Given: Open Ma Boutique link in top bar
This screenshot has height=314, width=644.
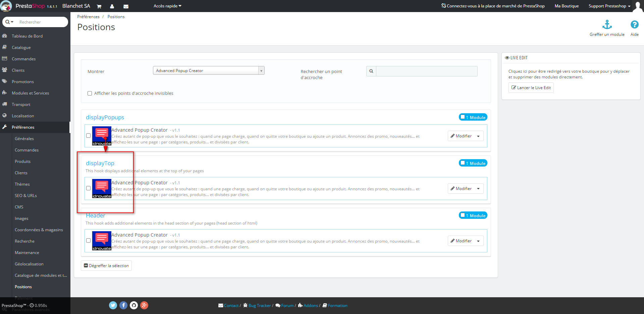Looking at the screenshot, I should 567,6.
